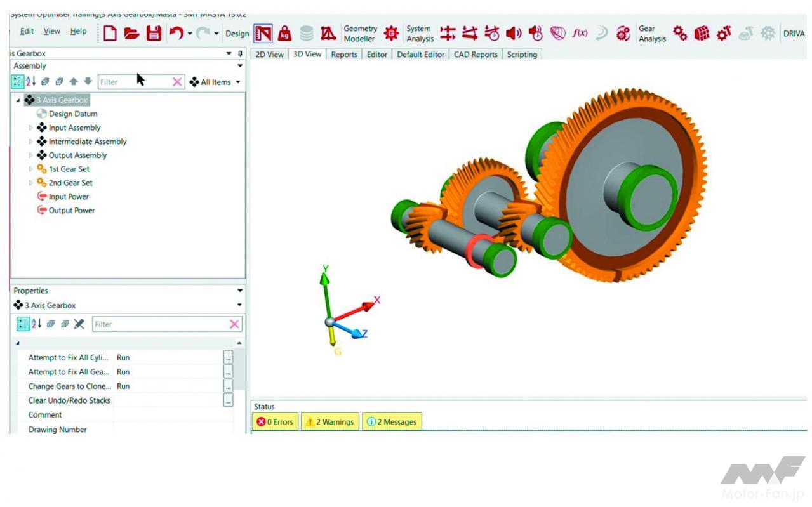Toggle categorized view in Assembly panel
Screen dimensions: 812x507
tap(18, 82)
